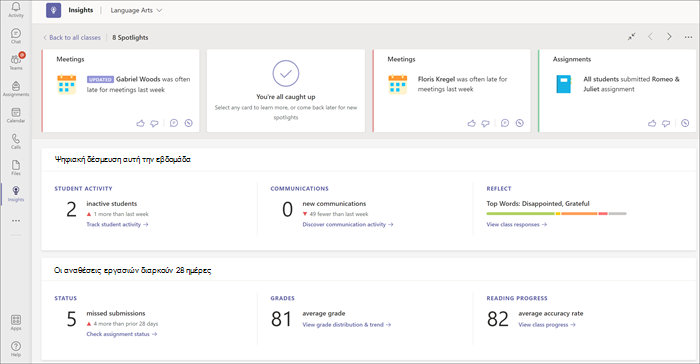Thumbs down the Floris Kregel spotlight

[485, 123]
